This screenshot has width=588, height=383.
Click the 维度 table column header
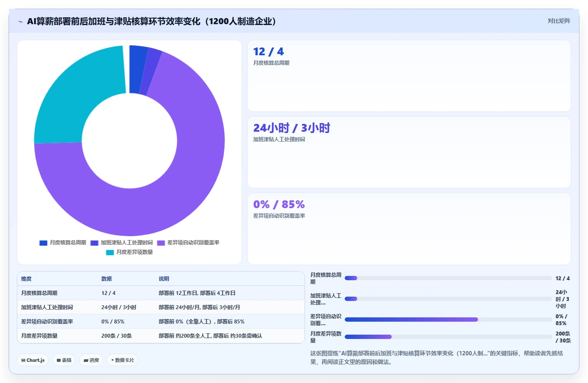click(26, 279)
